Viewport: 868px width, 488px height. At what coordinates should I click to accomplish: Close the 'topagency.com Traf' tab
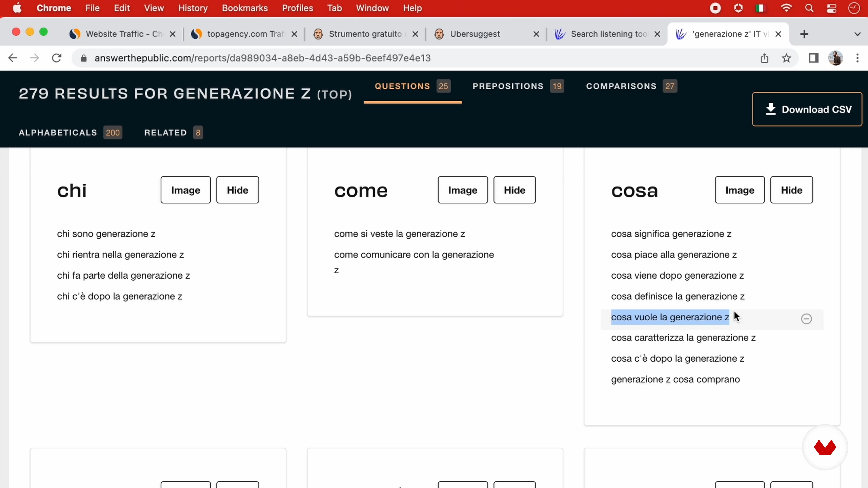[294, 34]
